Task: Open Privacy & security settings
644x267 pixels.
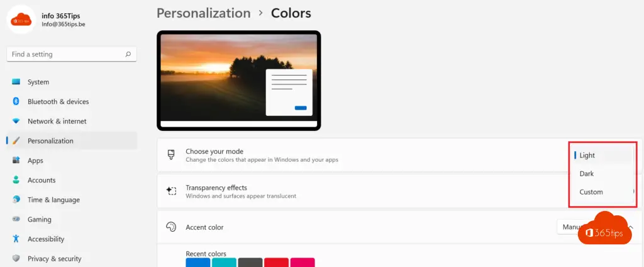Action: 54,258
